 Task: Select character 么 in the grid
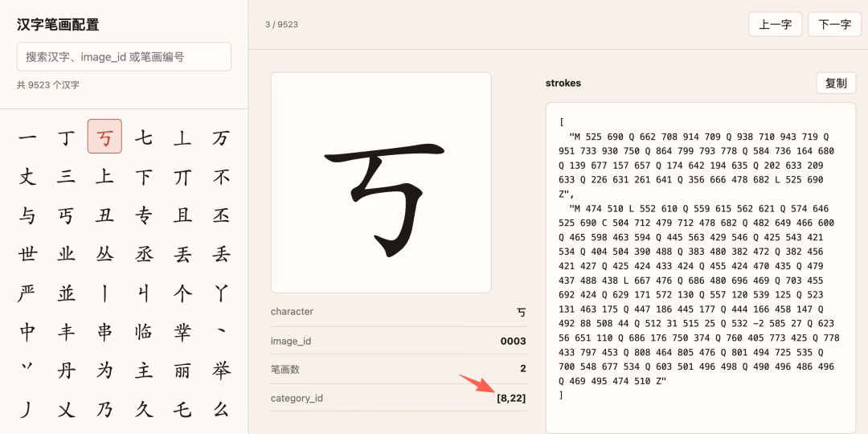point(221,410)
